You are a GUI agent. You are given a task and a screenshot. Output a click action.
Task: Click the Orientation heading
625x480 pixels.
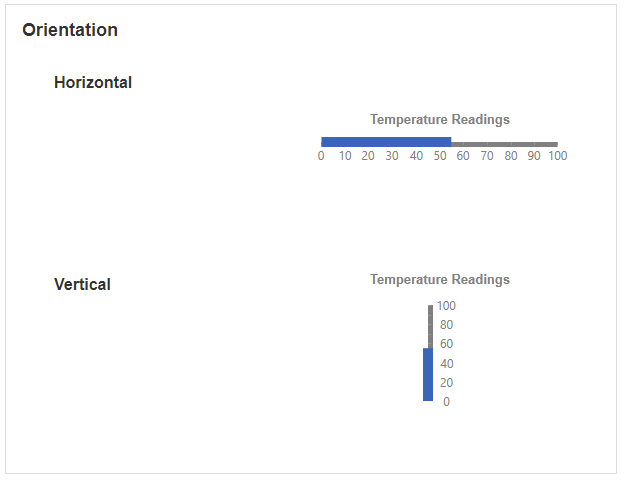(70, 30)
